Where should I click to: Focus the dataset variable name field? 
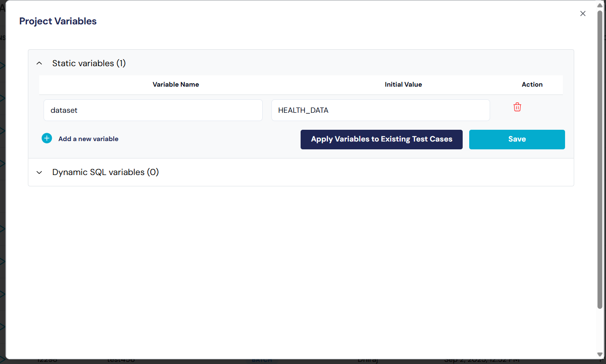[x=153, y=110]
